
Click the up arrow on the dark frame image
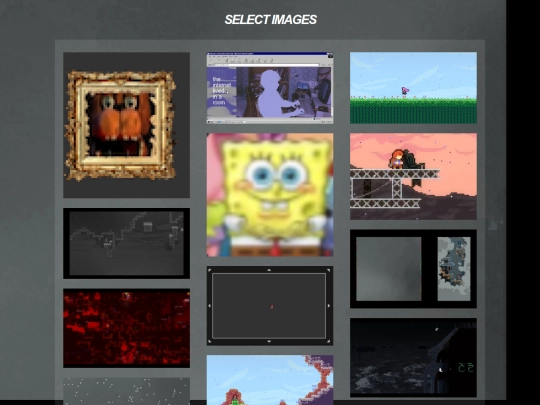pos(269,270)
